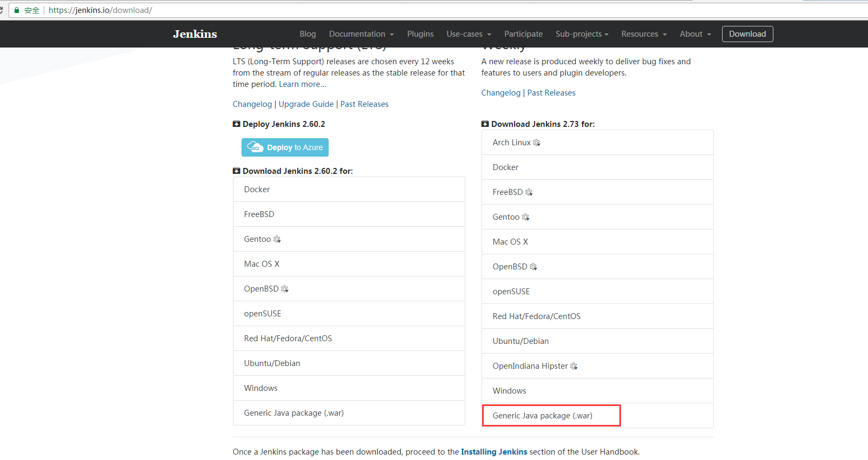Click the download icon before Download Jenkins 2.60.2
Screen dimensions: 868x460
[237, 171]
